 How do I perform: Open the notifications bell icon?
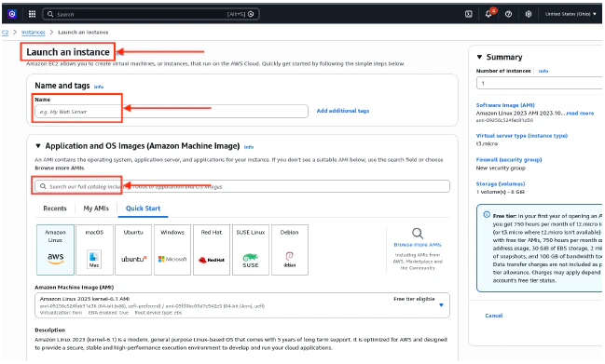(488, 14)
